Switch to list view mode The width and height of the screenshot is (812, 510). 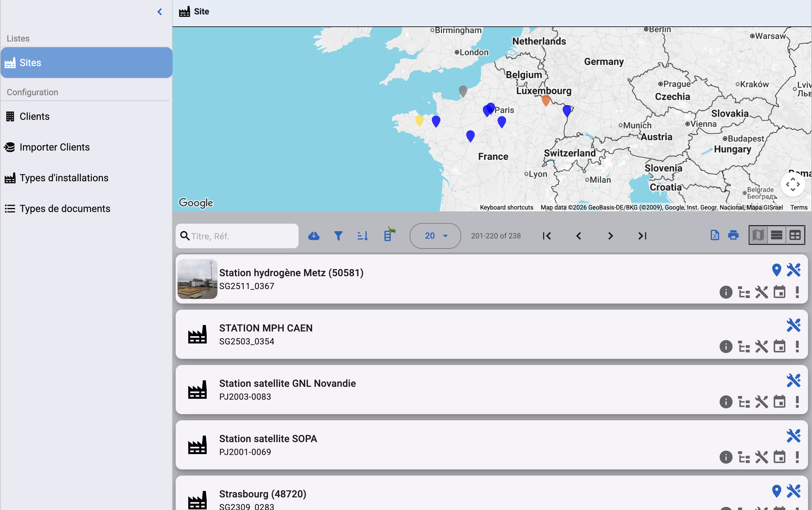click(777, 235)
